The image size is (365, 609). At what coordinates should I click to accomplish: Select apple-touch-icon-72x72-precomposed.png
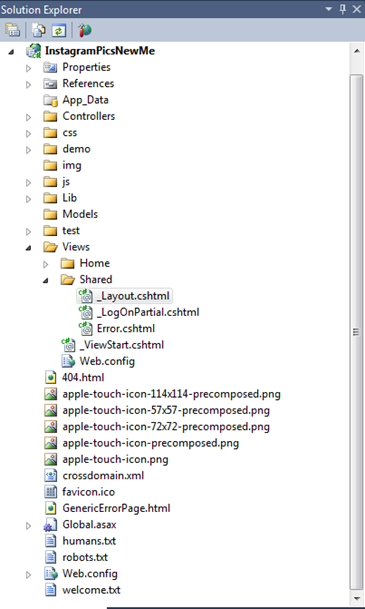pyautogui.click(x=166, y=426)
